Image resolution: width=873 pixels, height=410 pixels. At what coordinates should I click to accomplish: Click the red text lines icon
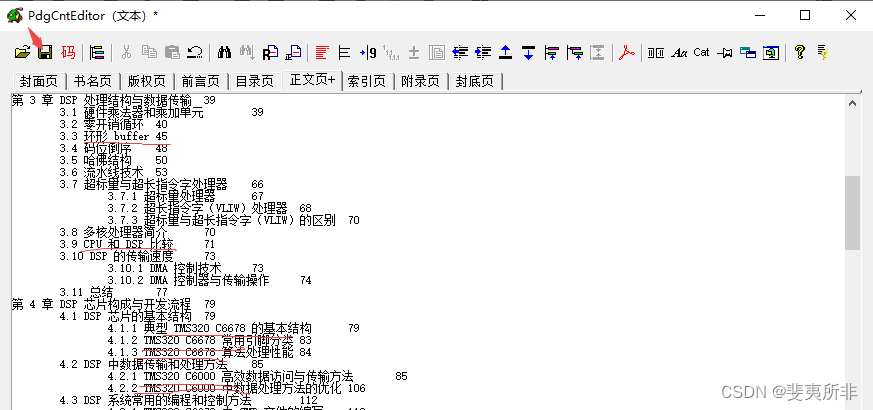click(322, 52)
